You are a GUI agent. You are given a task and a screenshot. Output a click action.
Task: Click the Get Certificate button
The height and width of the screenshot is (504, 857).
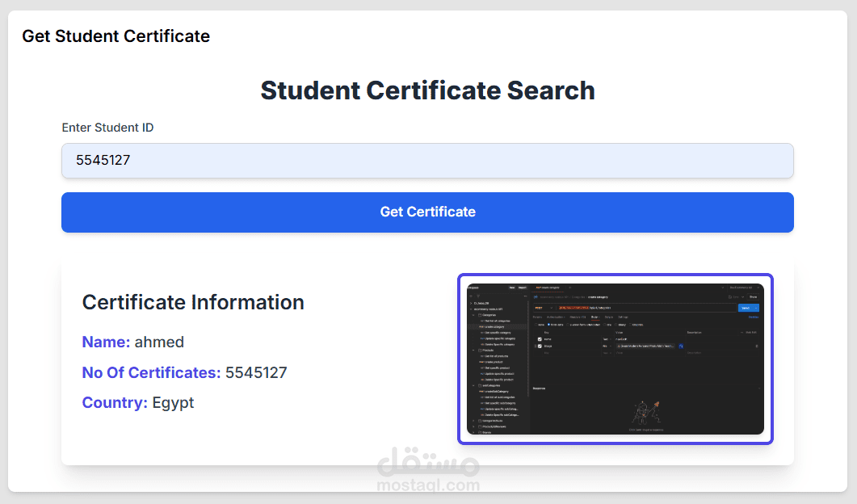point(427,212)
